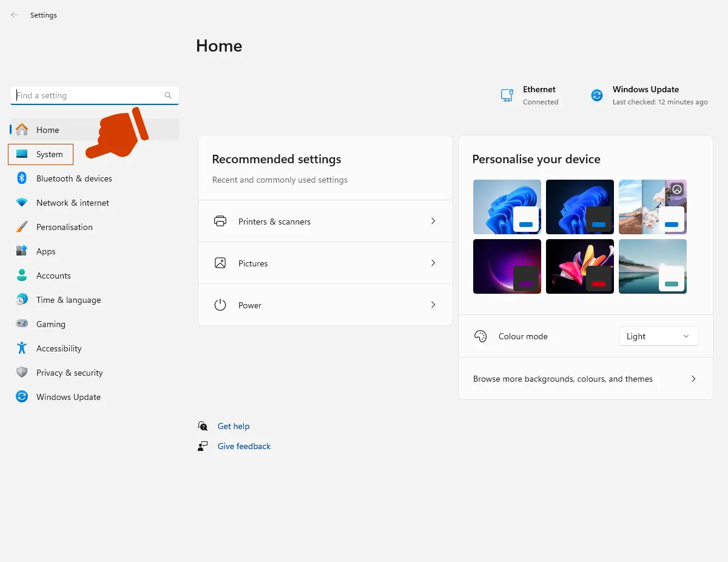Expand the Printers & scanners chevron
The width and height of the screenshot is (728, 562).
[x=433, y=221]
